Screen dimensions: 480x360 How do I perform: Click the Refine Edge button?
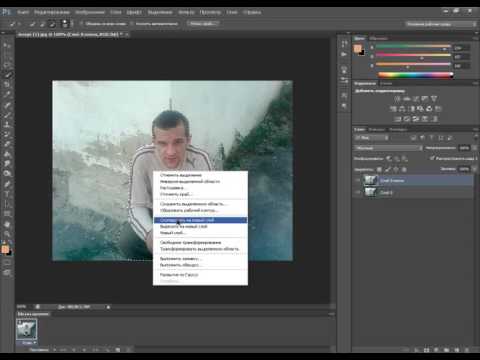202,24
